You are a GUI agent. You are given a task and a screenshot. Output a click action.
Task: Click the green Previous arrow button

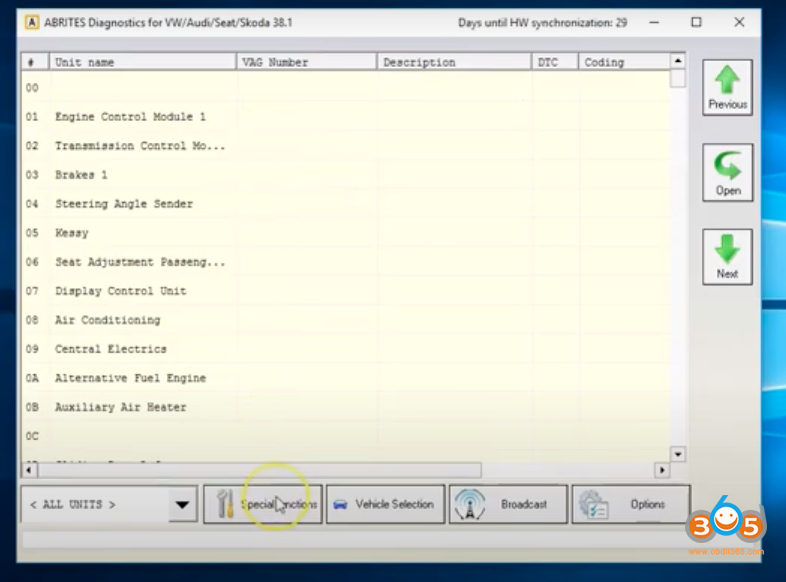click(727, 88)
